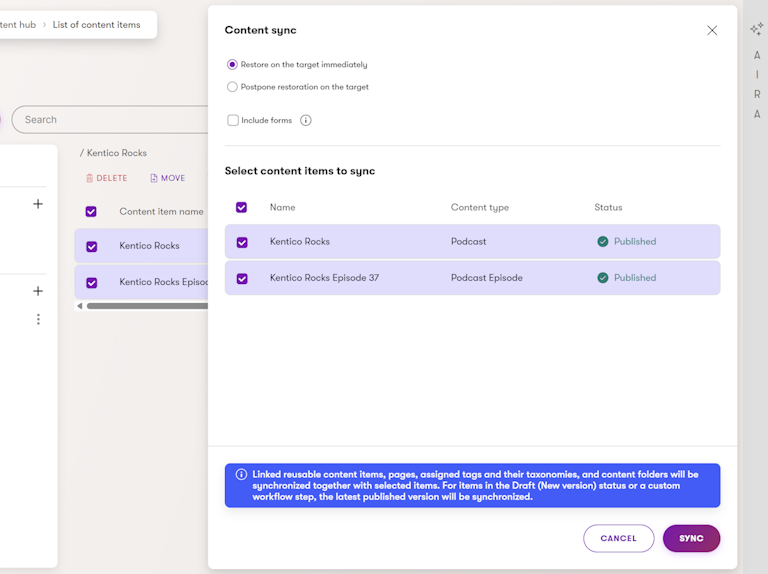Click the Status column header
Viewport: 768px width, 574px height.
608,207
